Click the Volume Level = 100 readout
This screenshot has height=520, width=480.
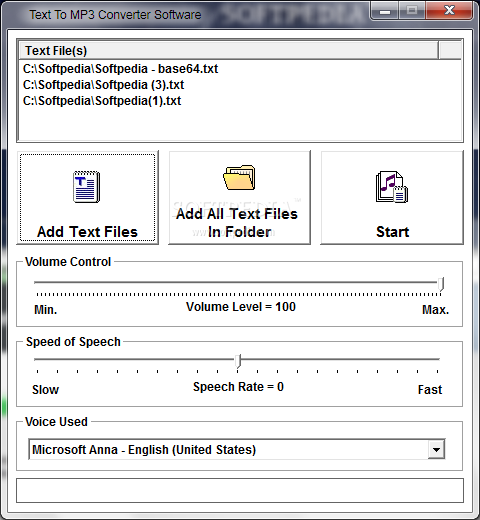click(x=241, y=307)
